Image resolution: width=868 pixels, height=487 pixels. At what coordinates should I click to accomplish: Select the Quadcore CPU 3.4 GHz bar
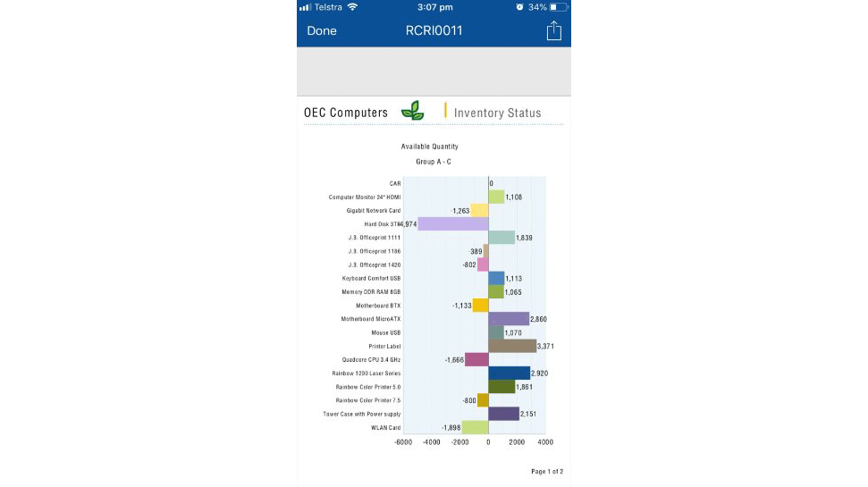[x=476, y=360]
